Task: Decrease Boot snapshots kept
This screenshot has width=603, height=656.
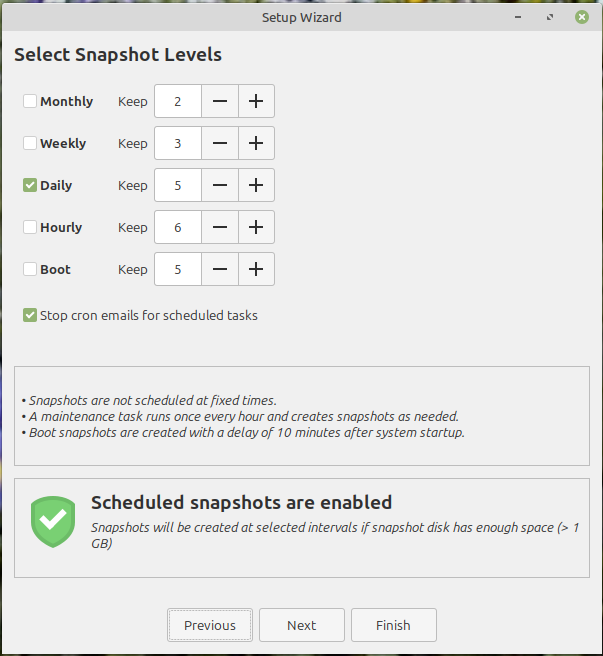Action: click(x=219, y=269)
